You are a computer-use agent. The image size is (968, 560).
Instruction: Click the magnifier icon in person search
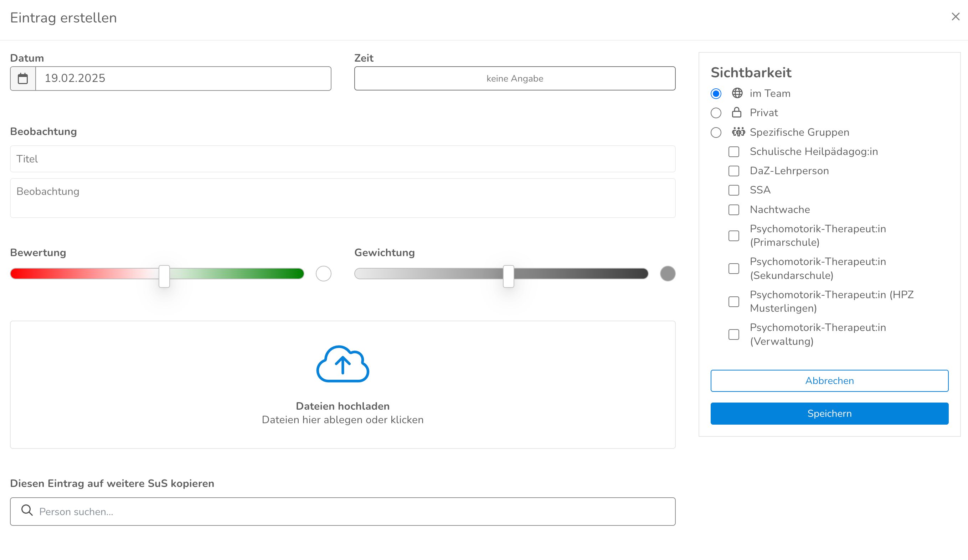(x=27, y=510)
